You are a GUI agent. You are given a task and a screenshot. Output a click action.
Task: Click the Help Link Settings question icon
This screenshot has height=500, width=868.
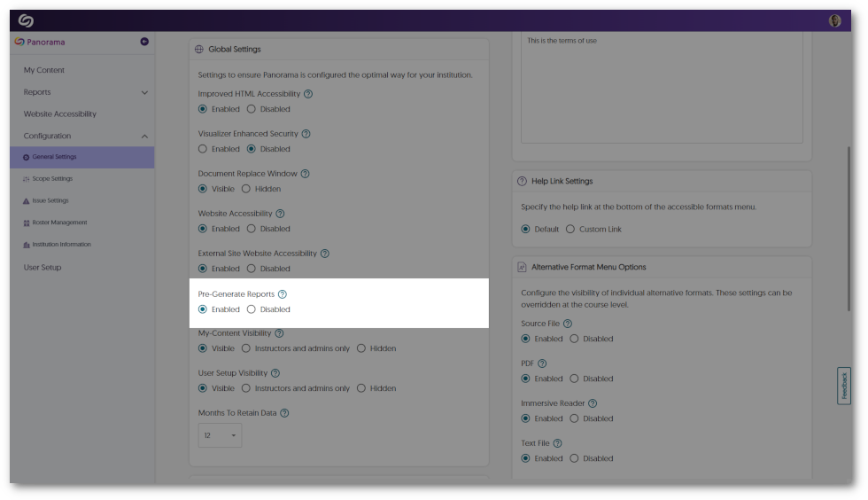click(522, 181)
